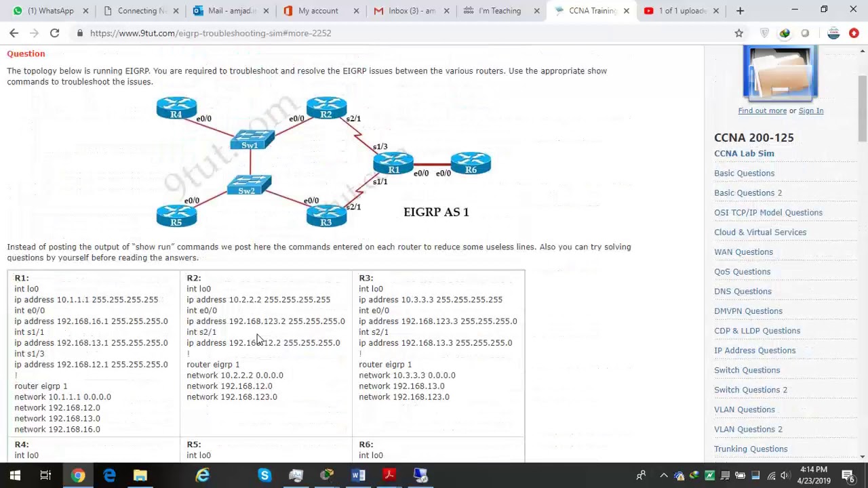This screenshot has height=488, width=868.
Task: Close the I'm Teaching tab
Action: (536, 11)
